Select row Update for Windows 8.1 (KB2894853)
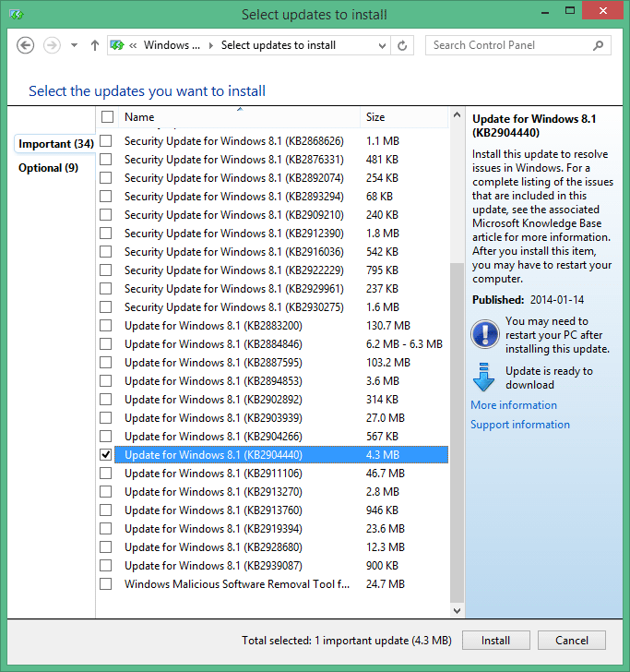 (x=281, y=381)
